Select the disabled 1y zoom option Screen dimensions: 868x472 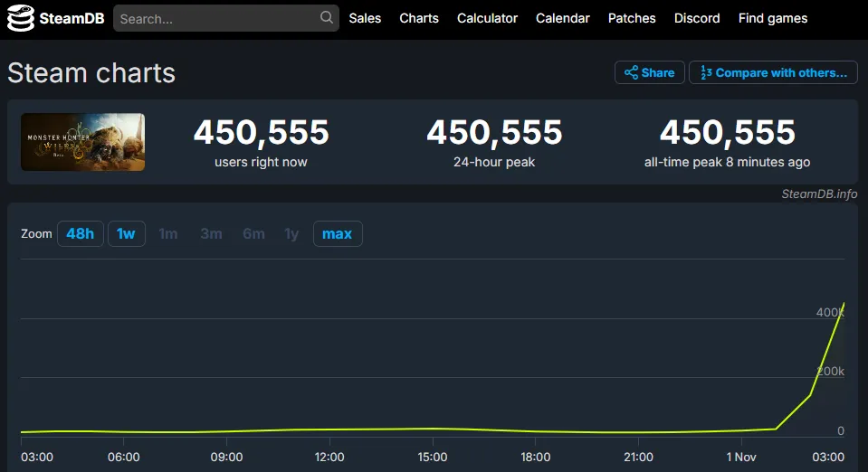(x=291, y=233)
